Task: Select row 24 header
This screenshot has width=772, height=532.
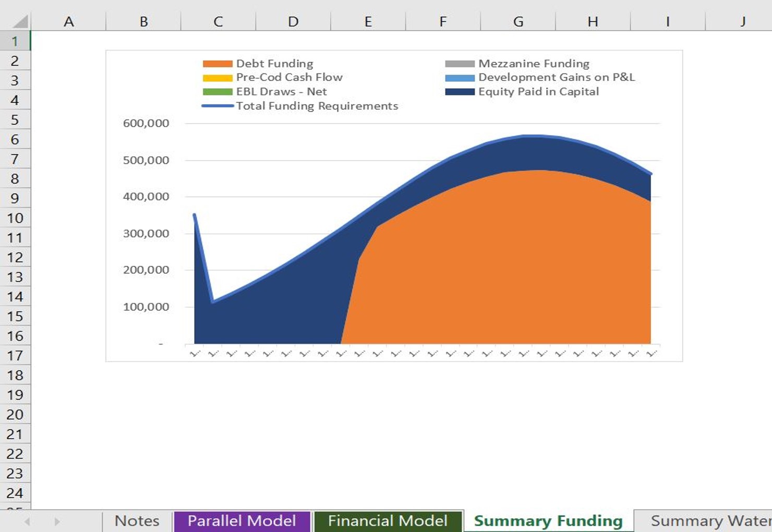Action: click(x=15, y=493)
